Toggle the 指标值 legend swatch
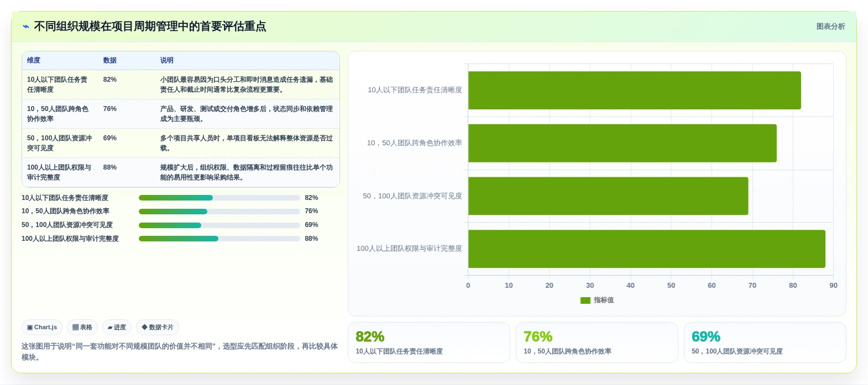This screenshot has width=868, height=385. pyautogui.click(x=585, y=300)
